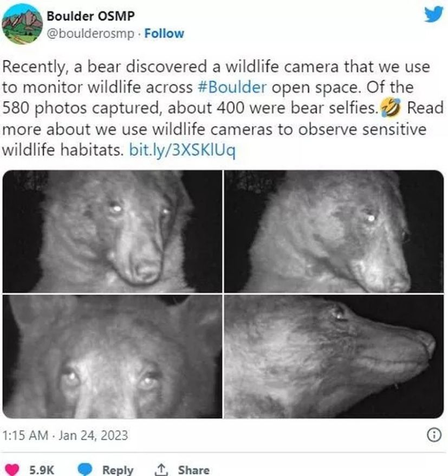Click the blue reply bubble icon
This screenshot has height=476, width=448.
coord(85,469)
